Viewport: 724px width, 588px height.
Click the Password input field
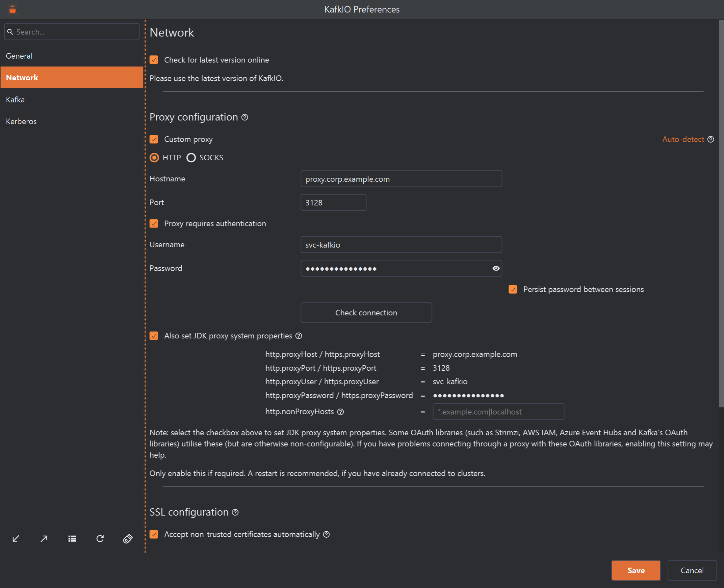pos(401,268)
